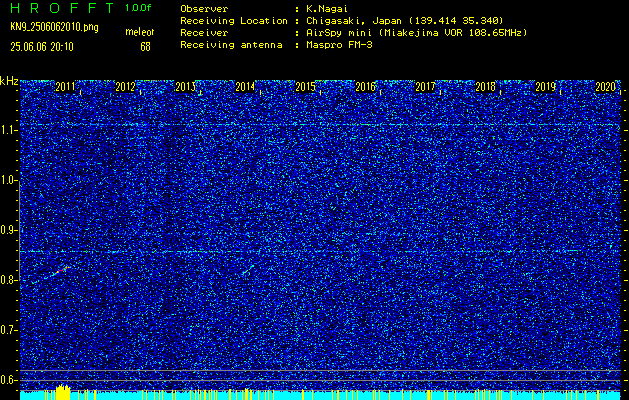The width and height of the screenshot is (629, 400).
Task: Click the 2014 time marker
Action: (x=245, y=87)
